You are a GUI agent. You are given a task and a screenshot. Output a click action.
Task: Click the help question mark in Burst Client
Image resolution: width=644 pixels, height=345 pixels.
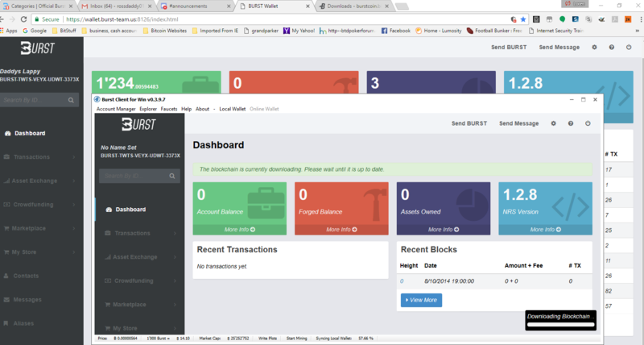tap(571, 123)
